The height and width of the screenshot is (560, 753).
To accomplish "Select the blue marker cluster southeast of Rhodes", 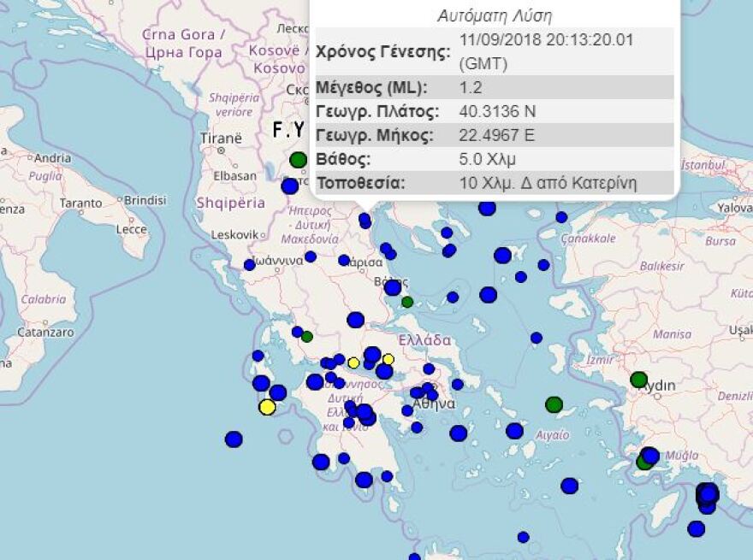I will tap(707, 496).
